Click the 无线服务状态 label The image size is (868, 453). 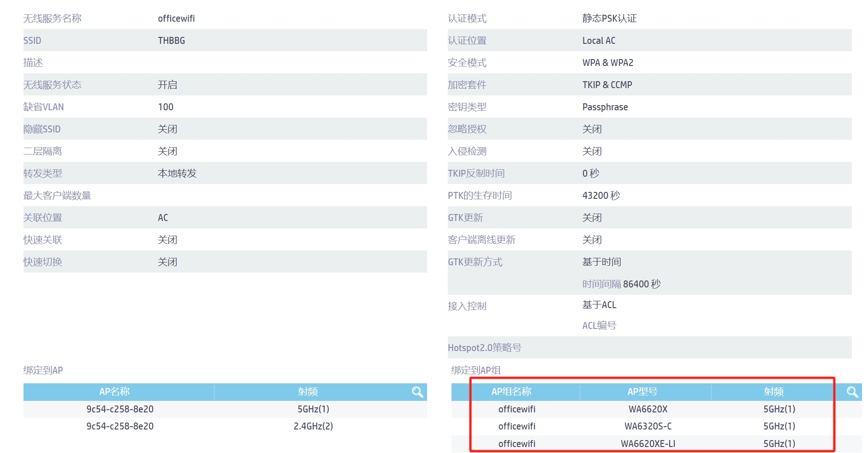coord(53,85)
